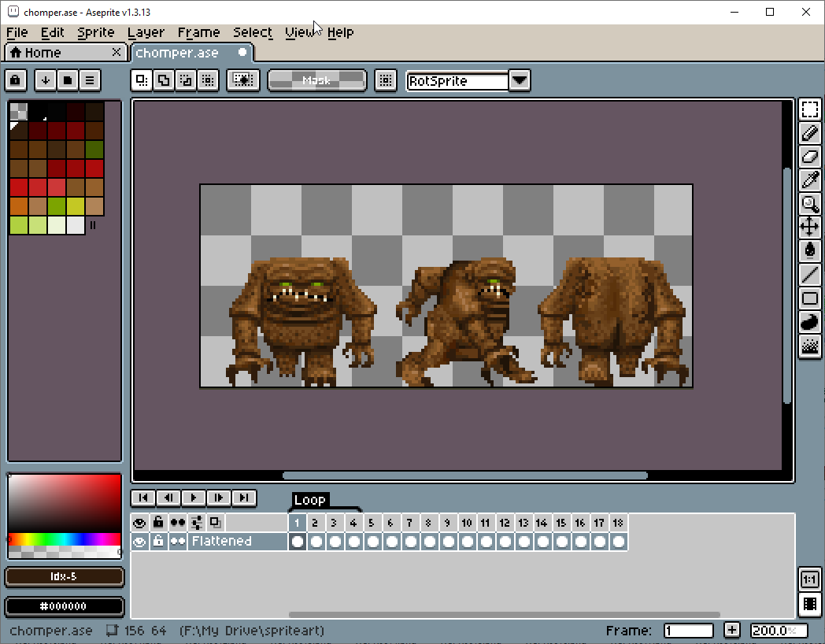
Task: Open the Sprite menu
Action: (96, 32)
